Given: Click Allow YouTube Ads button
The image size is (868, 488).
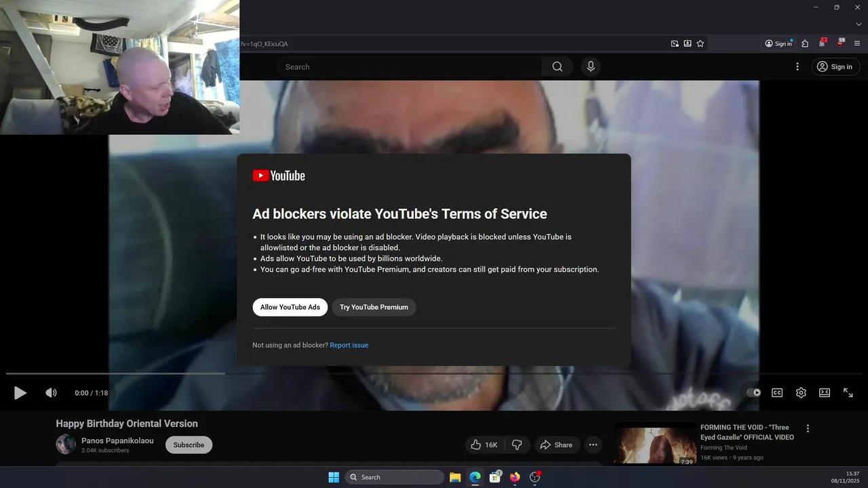Looking at the screenshot, I should pos(290,307).
